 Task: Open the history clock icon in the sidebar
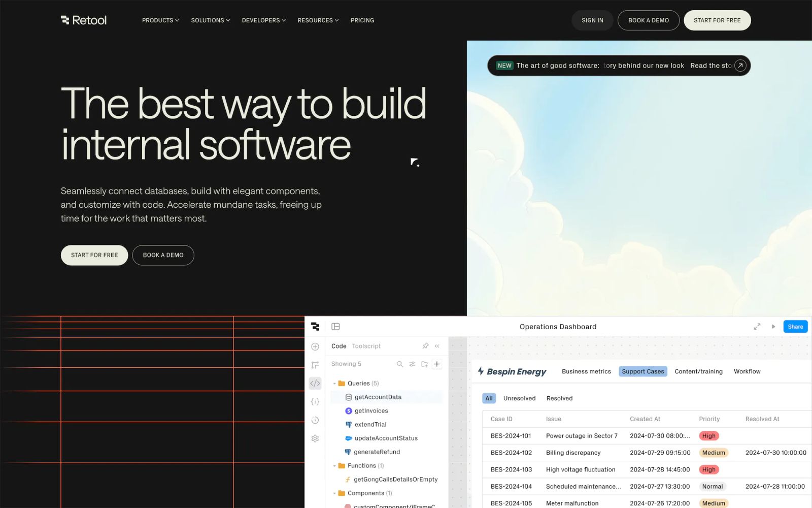pos(315,420)
